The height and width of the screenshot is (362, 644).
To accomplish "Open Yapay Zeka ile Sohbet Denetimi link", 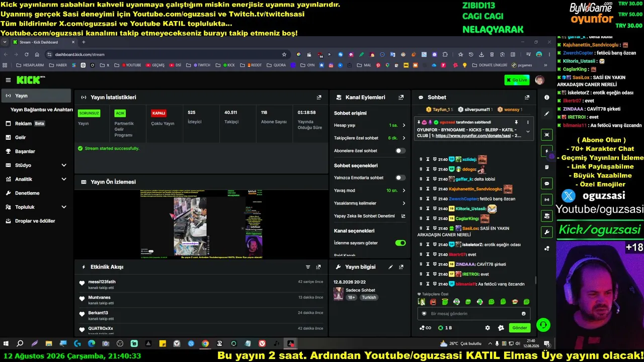I will 370,216.
